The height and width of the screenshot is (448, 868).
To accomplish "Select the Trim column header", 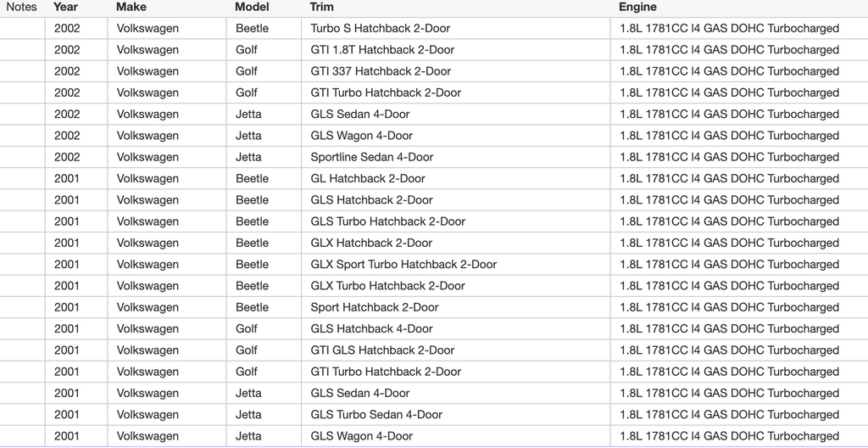I will pos(322,7).
